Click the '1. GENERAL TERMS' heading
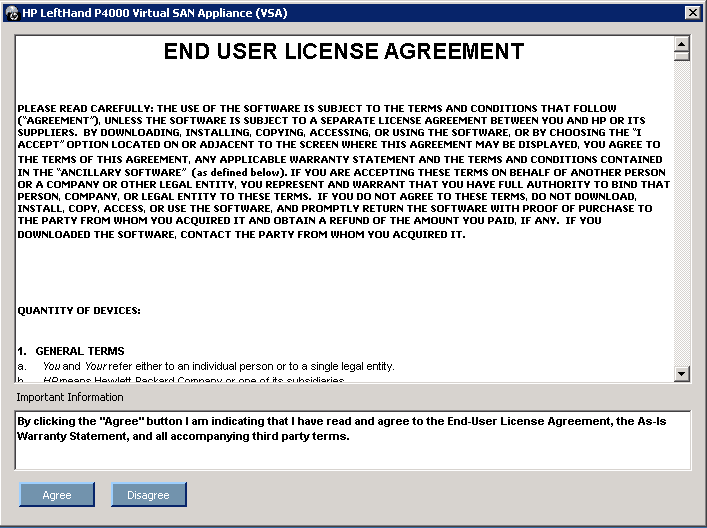707x528 pixels. pyautogui.click(x=71, y=351)
